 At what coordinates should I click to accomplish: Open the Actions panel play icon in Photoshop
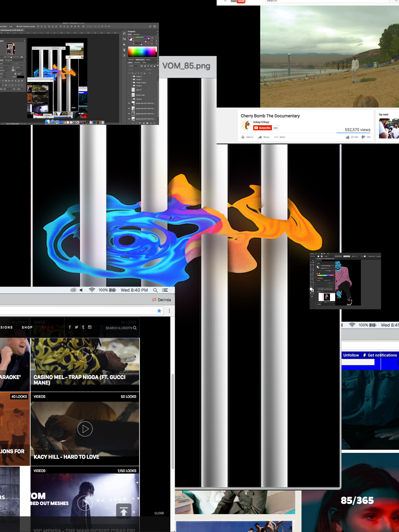(124, 45)
